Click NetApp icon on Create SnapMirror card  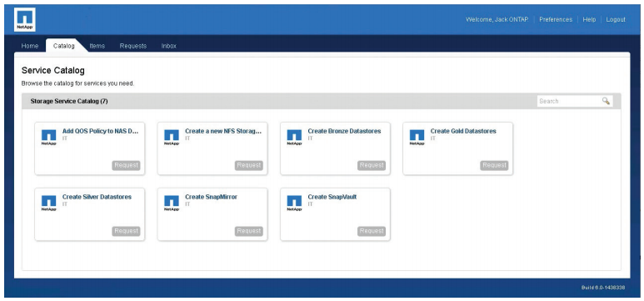172,203
